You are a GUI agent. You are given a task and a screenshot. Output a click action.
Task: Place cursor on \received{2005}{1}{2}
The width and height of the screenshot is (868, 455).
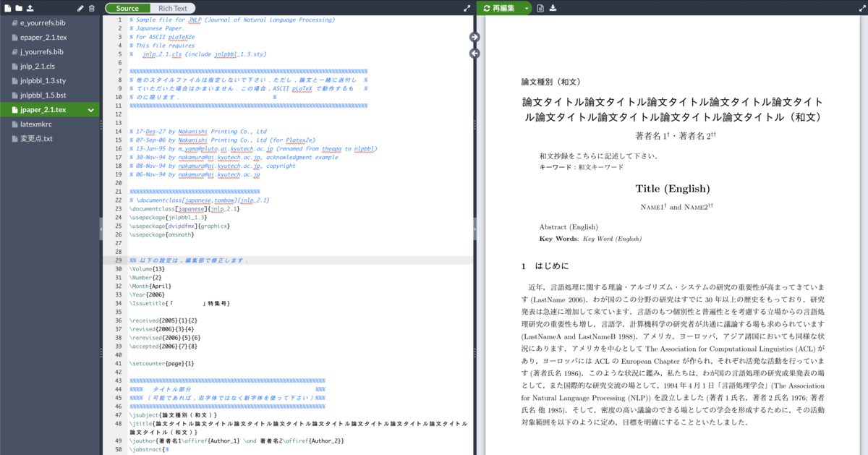coord(163,320)
